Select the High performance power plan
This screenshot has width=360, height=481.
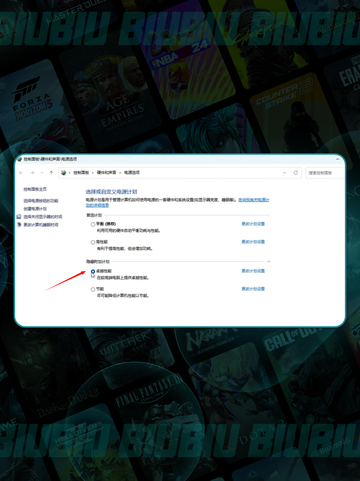click(93, 242)
